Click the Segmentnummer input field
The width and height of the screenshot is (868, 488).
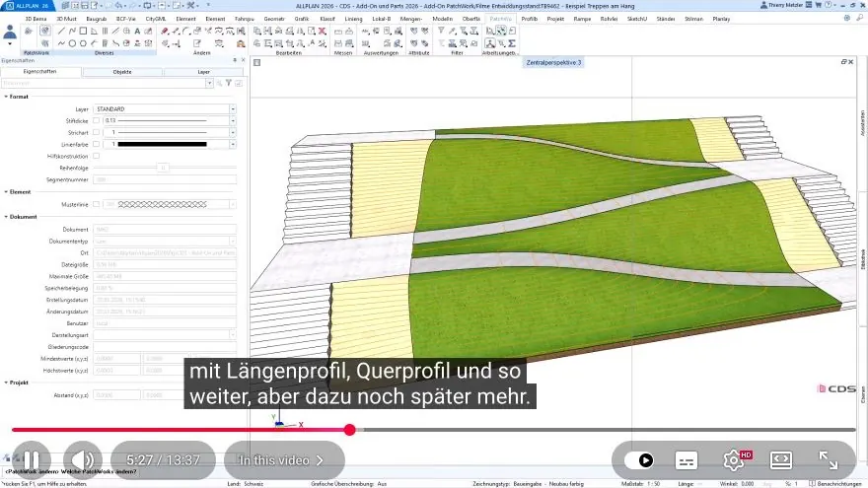(165, 179)
